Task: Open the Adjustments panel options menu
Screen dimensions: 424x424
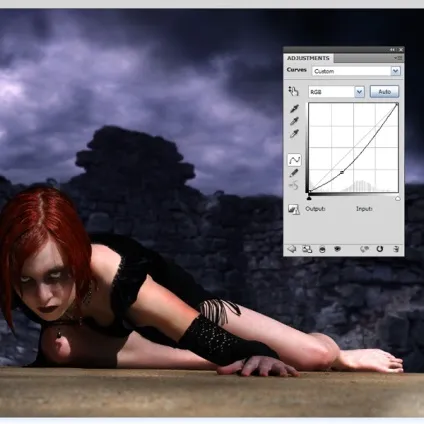Action: click(398, 58)
